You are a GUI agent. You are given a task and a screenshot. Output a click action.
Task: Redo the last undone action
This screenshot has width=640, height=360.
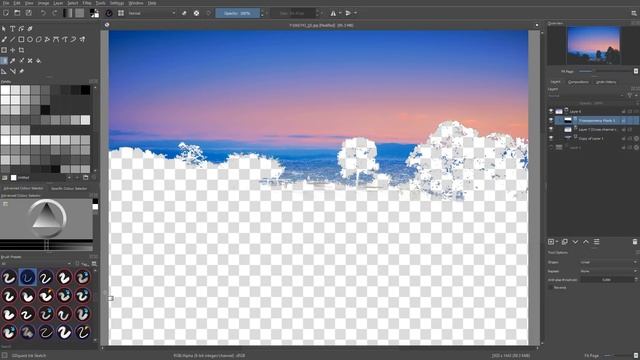[54, 13]
